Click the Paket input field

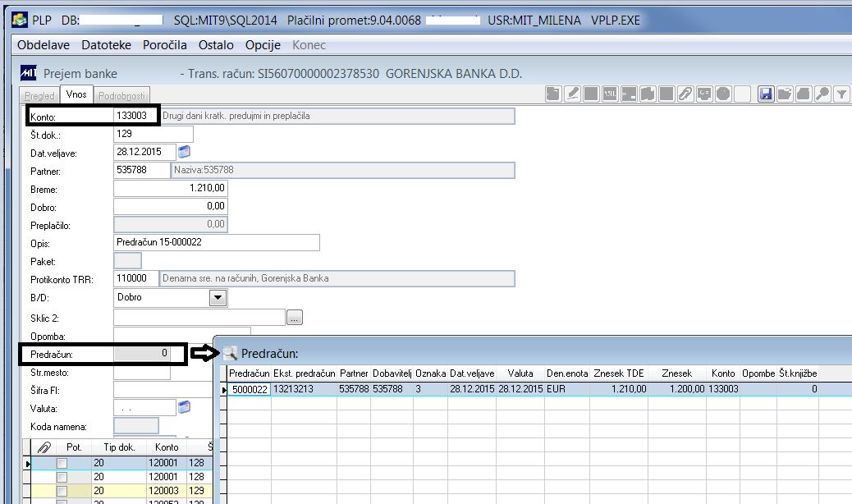click(128, 261)
